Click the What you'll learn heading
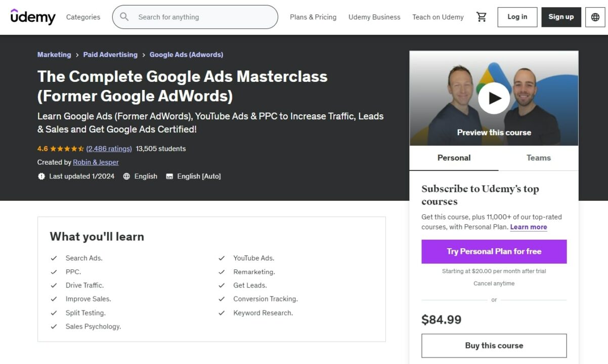The width and height of the screenshot is (608, 364). (97, 237)
